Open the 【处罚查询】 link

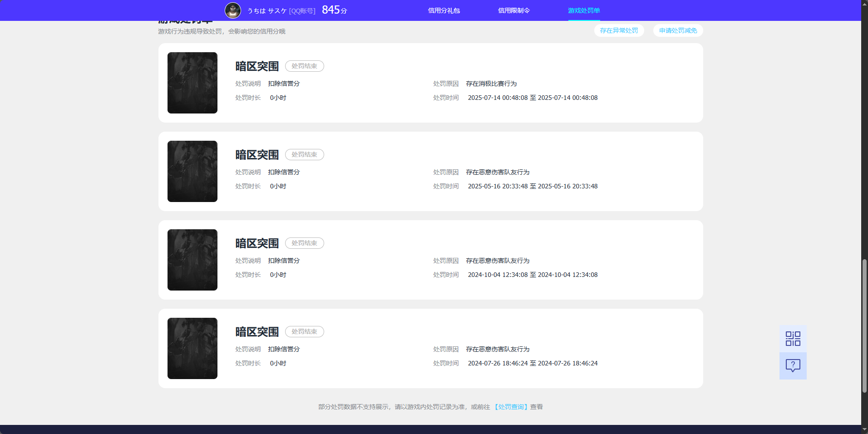click(511, 407)
